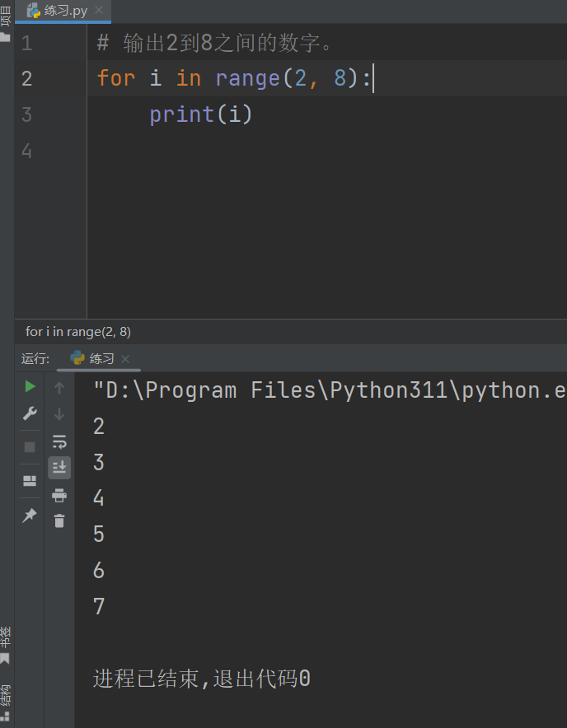
Task: Click 'print(i)' on line 3
Action: (x=201, y=114)
